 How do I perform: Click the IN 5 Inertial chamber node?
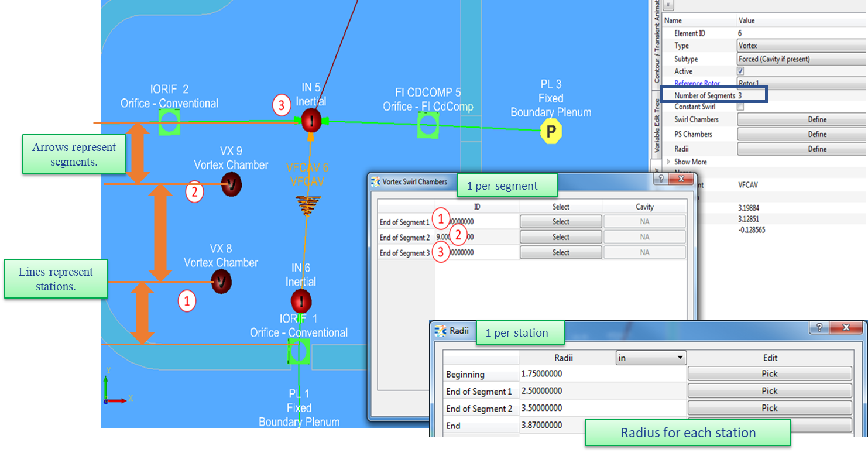(x=311, y=121)
